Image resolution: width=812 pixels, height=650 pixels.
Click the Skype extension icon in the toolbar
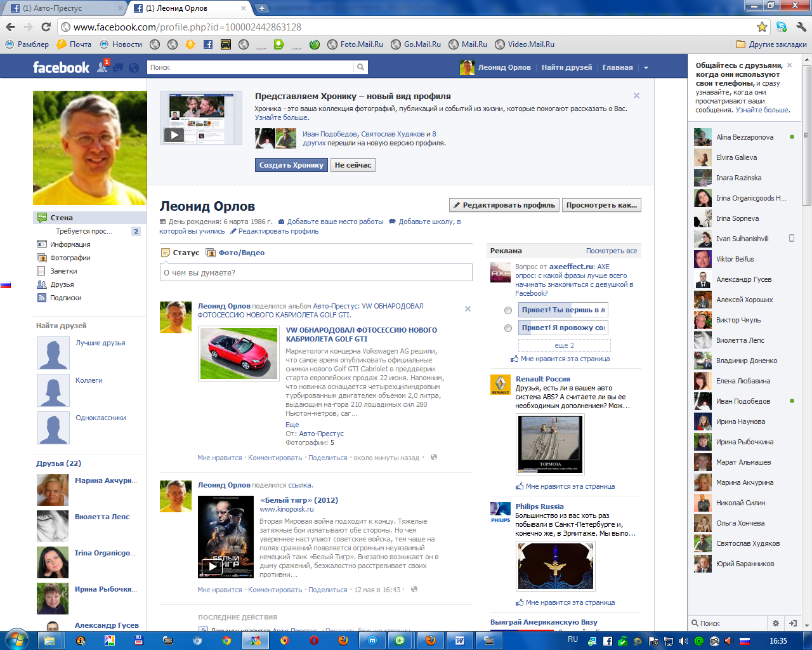(781, 27)
